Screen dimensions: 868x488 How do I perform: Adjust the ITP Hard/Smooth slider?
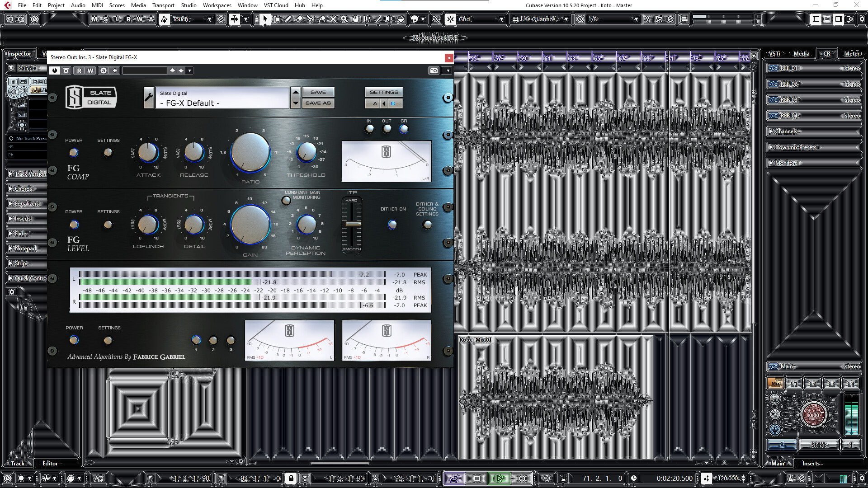[352, 224]
